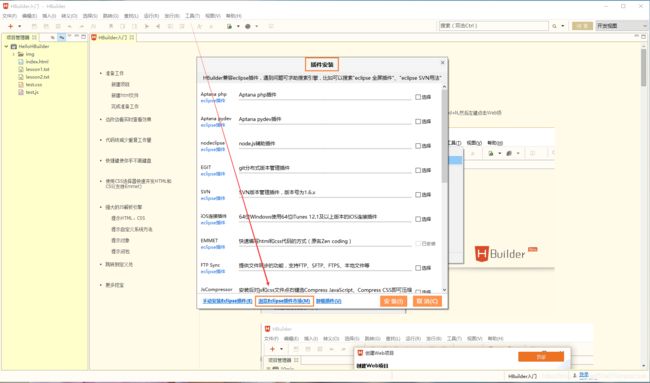Click the plugin list vertical scrollbar thumb

click(x=444, y=137)
